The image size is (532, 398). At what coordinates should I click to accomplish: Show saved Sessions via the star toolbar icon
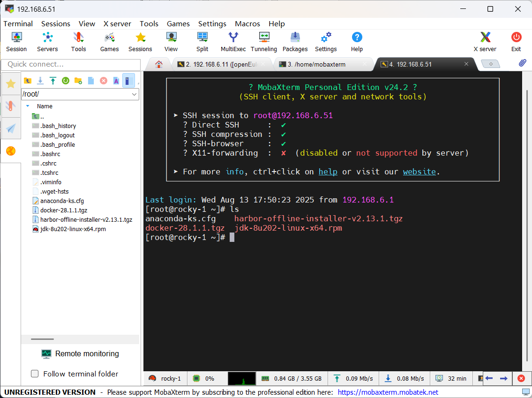(x=140, y=42)
